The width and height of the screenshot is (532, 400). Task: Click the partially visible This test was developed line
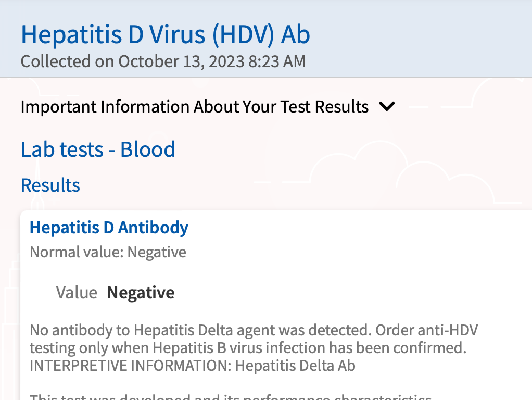tap(231, 396)
